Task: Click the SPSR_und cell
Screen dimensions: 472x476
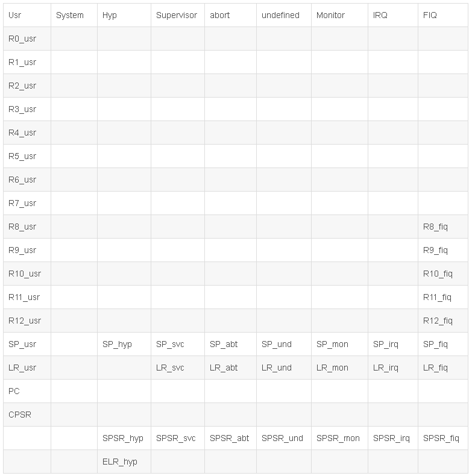Action: tap(282, 438)
